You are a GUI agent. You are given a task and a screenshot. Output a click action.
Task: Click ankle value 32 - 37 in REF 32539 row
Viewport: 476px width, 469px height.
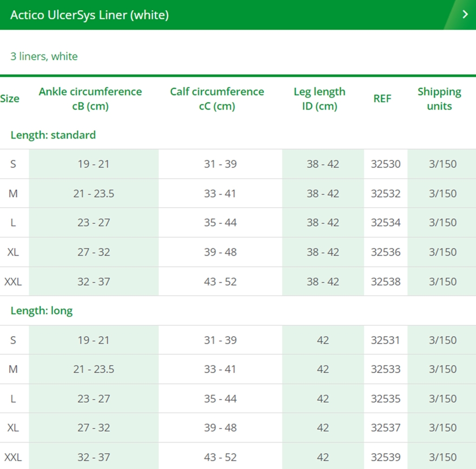[x=93, y=457]
